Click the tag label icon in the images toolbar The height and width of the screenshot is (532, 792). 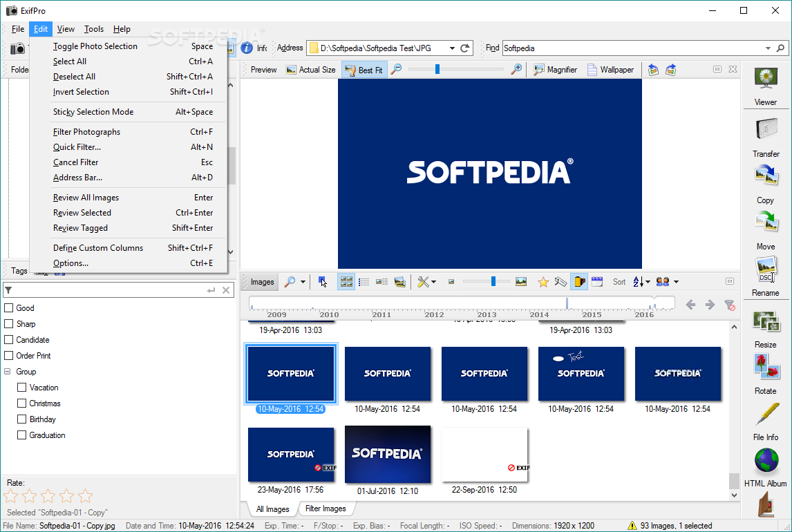click(560, 282)
